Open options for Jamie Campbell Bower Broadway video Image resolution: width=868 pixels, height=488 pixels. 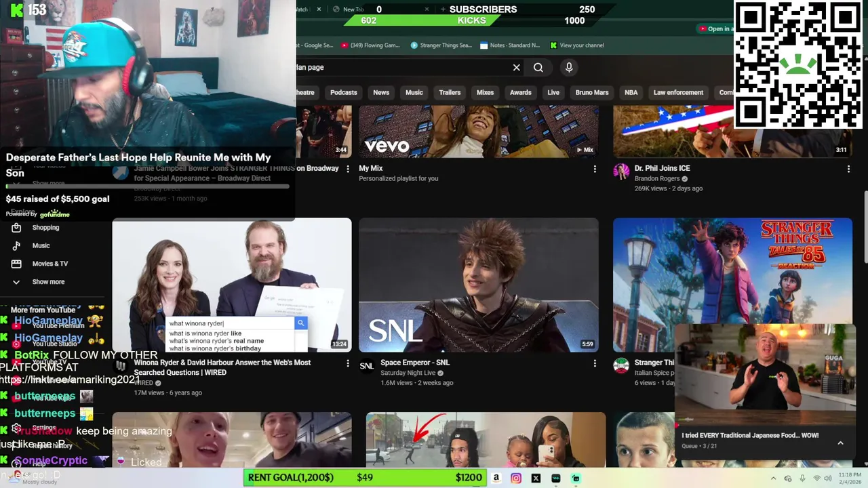348,169
